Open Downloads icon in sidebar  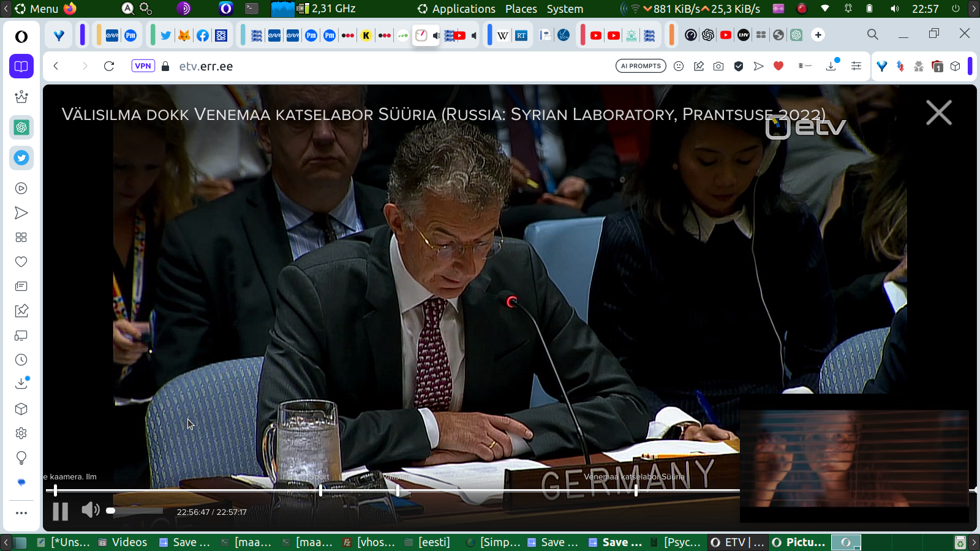(x=21, y=383)
